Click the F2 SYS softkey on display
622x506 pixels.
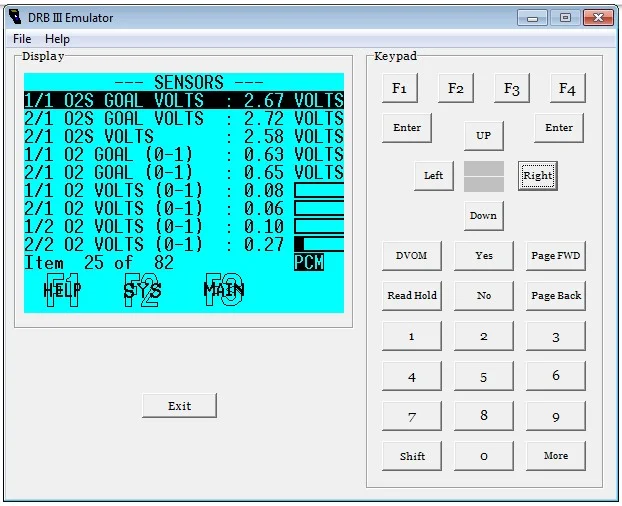[x=142, y=290]
